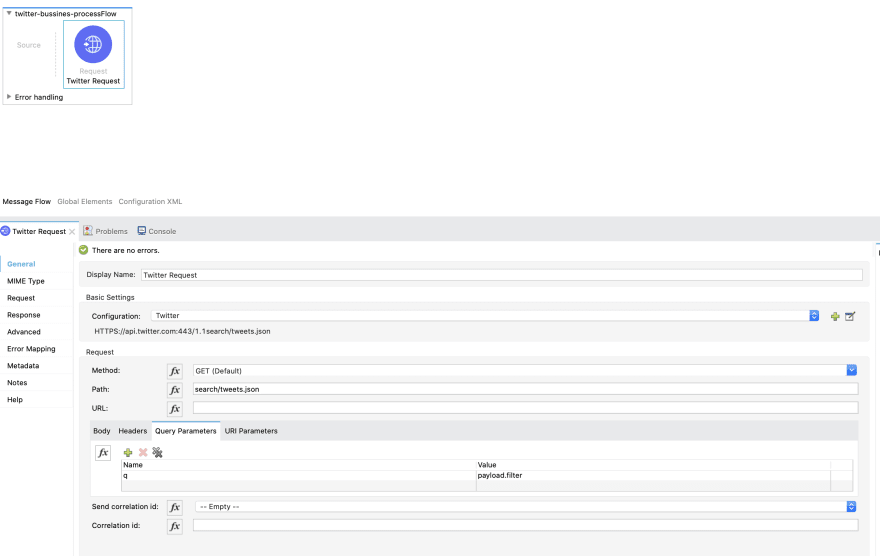Open the Configuration dropdown showing Twitter
Viewport: 880px width, 556px height.
tap(485, 316)
